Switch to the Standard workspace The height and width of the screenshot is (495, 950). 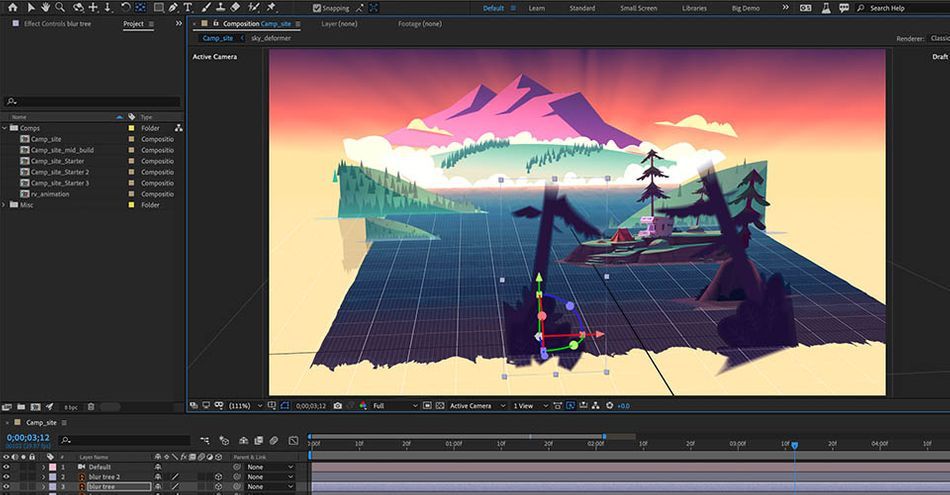582,8
